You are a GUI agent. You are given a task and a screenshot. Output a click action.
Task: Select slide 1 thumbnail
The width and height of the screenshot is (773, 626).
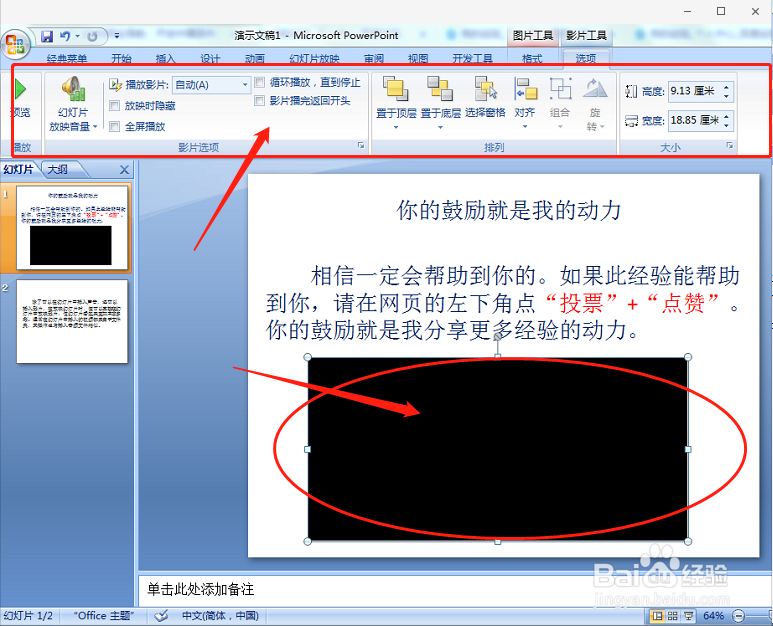tap(72, 228)
